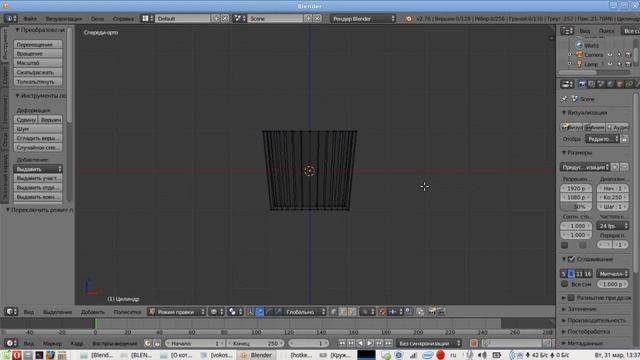
Task: Open the render engine dropdown
Action: pyautogui.click(x=363, y=18)
